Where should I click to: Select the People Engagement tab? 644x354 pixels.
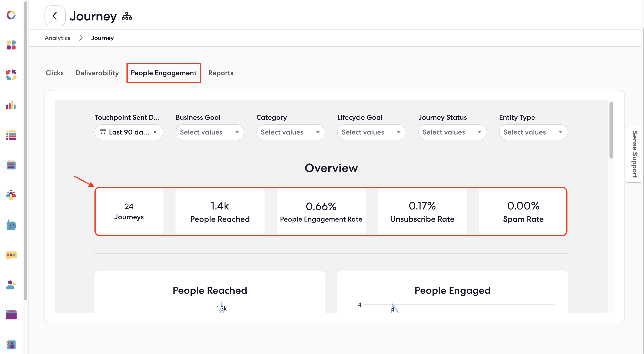[163, 73]
